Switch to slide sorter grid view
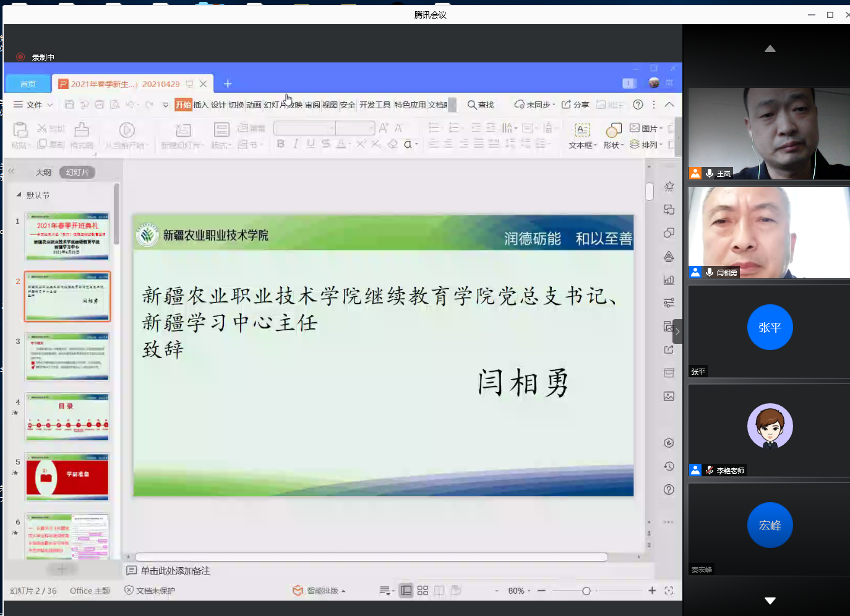Image resolution: width=850 pixels, height=616 pixels. click(x=423, y=591)
